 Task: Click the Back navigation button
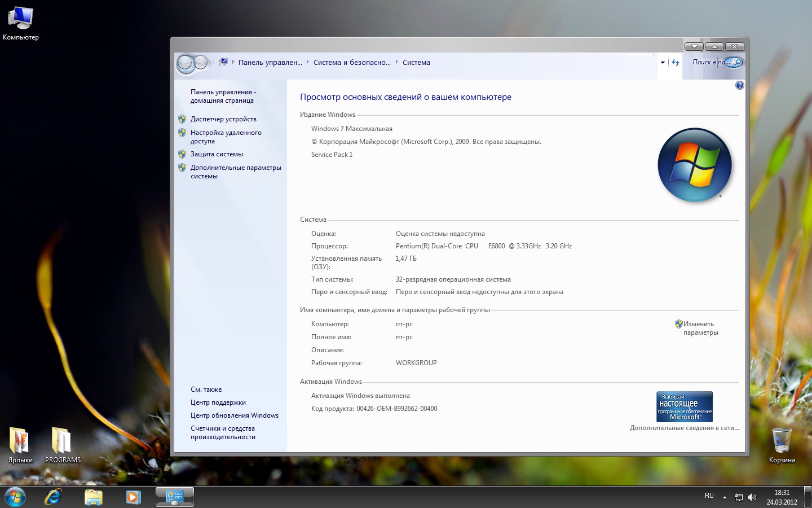click(186, 63)
